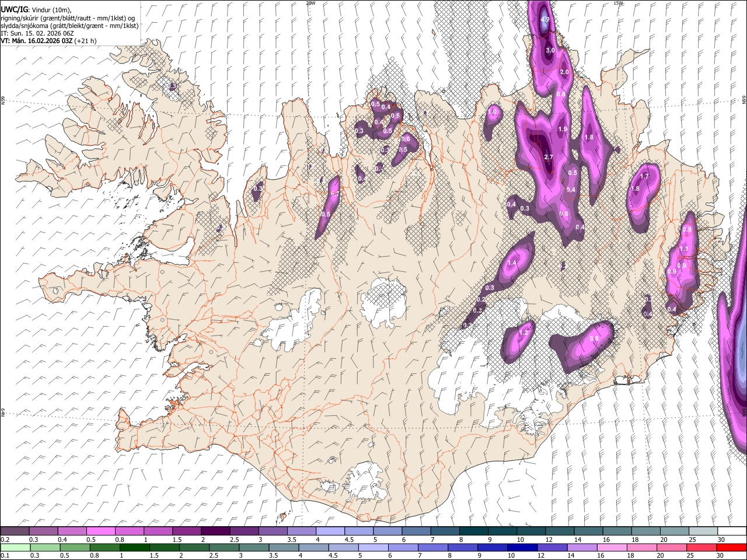Screen dimensions: 747x560
Task: Click the 1.1 snowfall value on the map
Action: (x=685, y=249)
